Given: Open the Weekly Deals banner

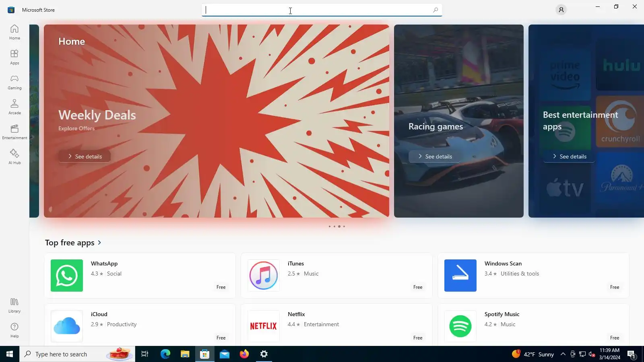Looking at the screenshot, I should pyautogui.click(x=217, y=121).
